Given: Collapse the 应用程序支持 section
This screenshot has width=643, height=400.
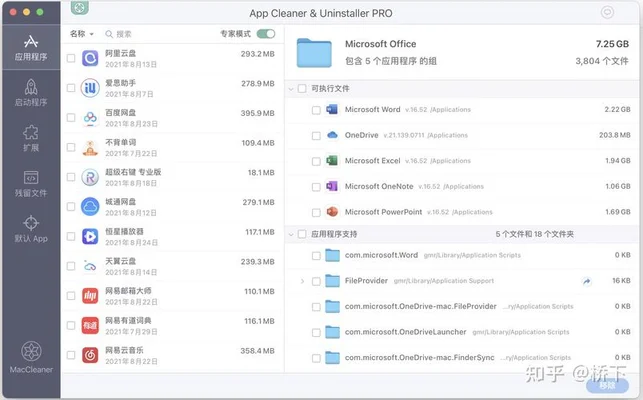Looking at the screenshot, I should 291,235.
